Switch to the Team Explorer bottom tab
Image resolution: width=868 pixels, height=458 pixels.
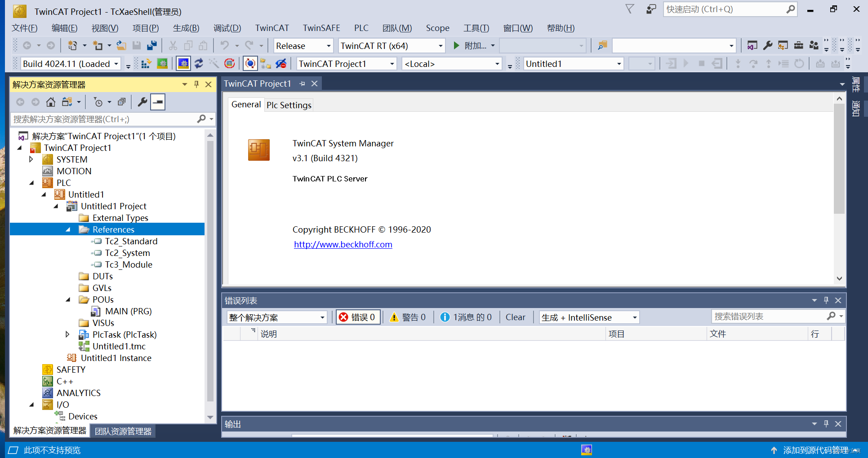pyautogui.click(x=123, y=431)
